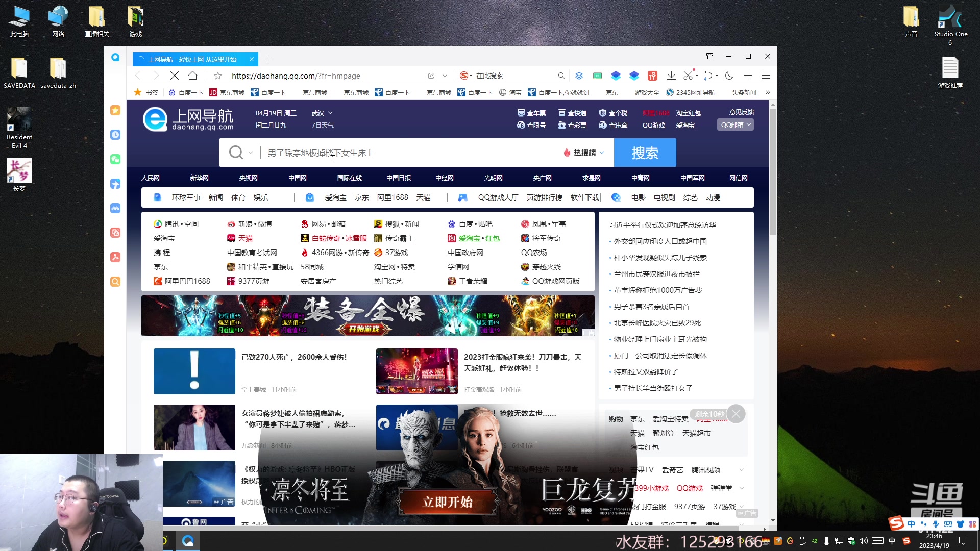The image size is (980, 551).
Task: Open a new tab with the plus button
Action: tap(267, 59)
